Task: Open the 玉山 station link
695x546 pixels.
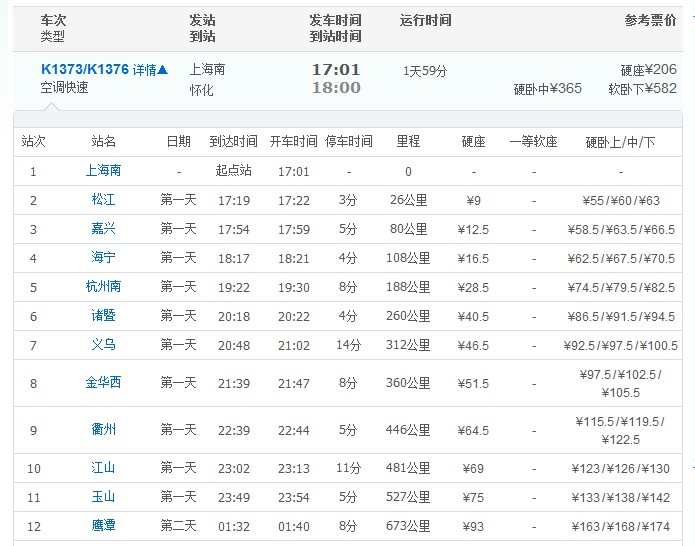Action: tap(103, 497)
